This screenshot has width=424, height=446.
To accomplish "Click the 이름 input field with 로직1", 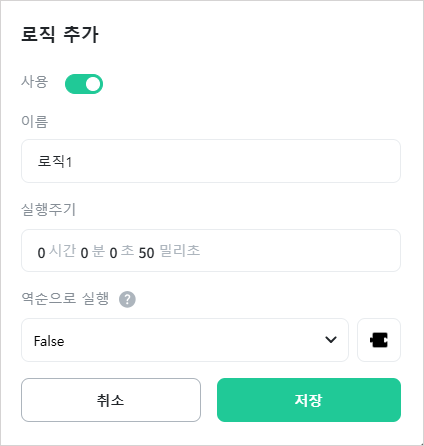I will coord(211,161).
